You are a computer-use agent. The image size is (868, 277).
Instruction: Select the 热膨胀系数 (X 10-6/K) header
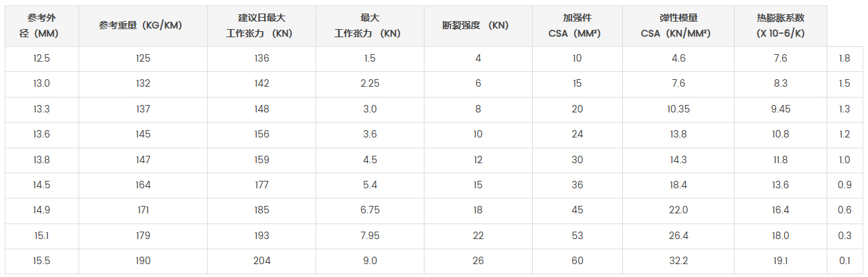coord(781,26)
